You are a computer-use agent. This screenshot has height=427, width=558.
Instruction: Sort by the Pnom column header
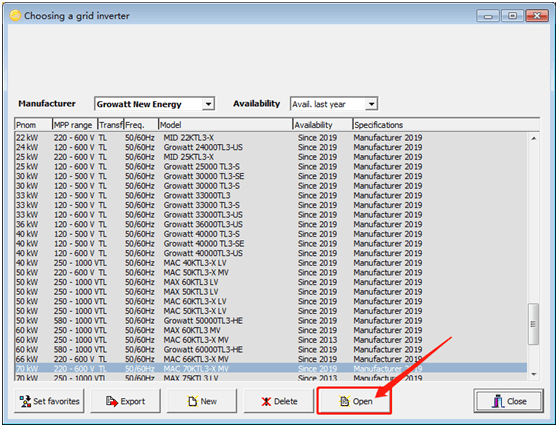coord(33,125)
